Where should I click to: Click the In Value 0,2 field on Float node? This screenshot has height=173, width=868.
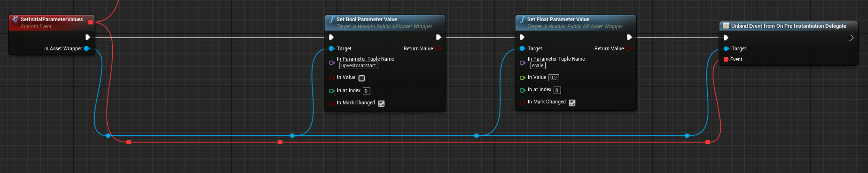(x=554, y=78)
